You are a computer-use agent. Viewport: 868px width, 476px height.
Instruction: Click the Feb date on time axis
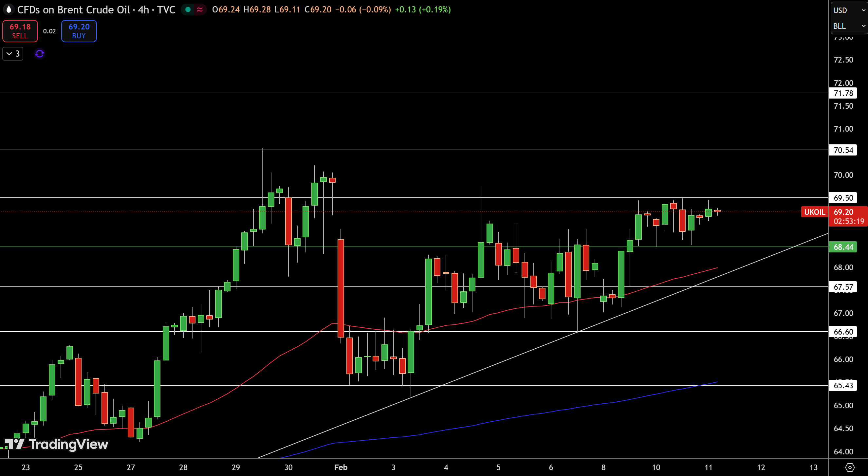(341, 467)
